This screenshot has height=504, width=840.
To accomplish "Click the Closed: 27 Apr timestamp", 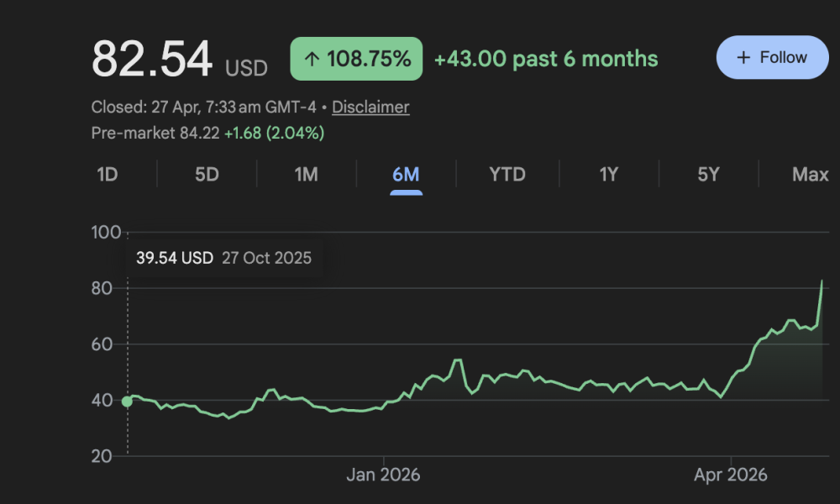I will (203, 108).
